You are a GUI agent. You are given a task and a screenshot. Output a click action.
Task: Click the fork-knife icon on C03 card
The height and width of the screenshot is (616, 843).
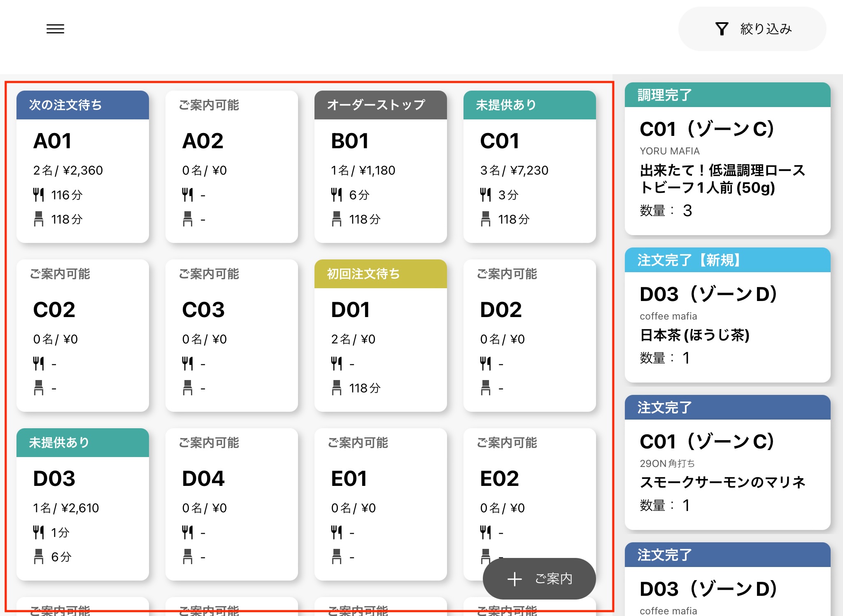pos(188,364)
